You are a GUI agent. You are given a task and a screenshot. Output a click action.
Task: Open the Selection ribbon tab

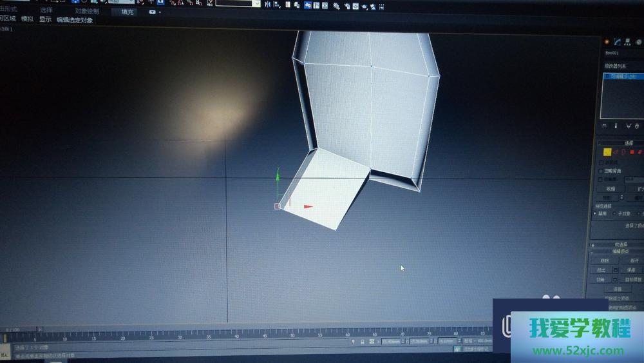(x=46, y=10)
